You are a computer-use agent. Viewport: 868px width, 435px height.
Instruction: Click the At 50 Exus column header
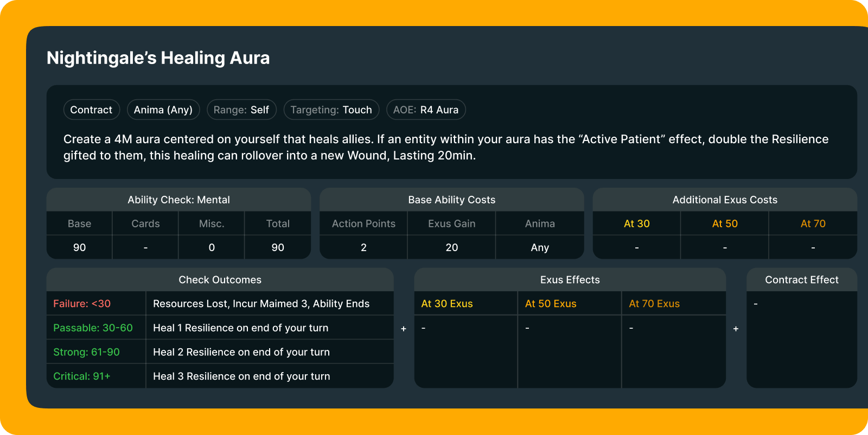coord(570,304)
